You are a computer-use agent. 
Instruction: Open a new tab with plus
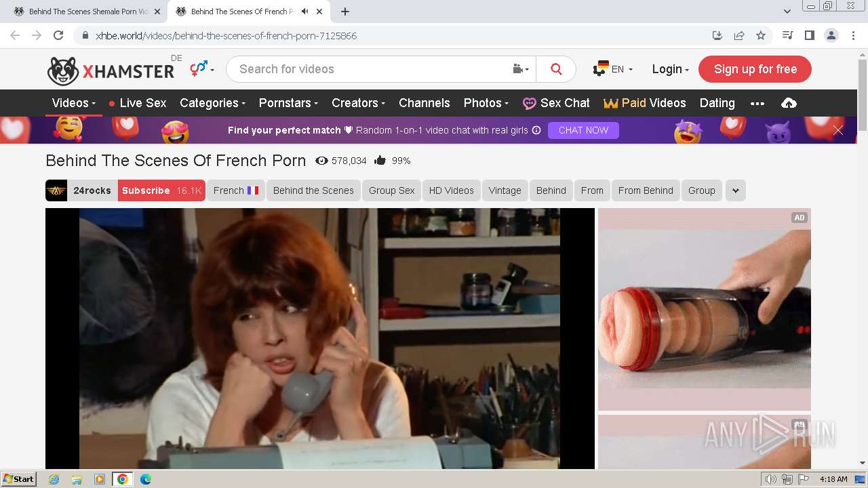(x=345, y=12)
